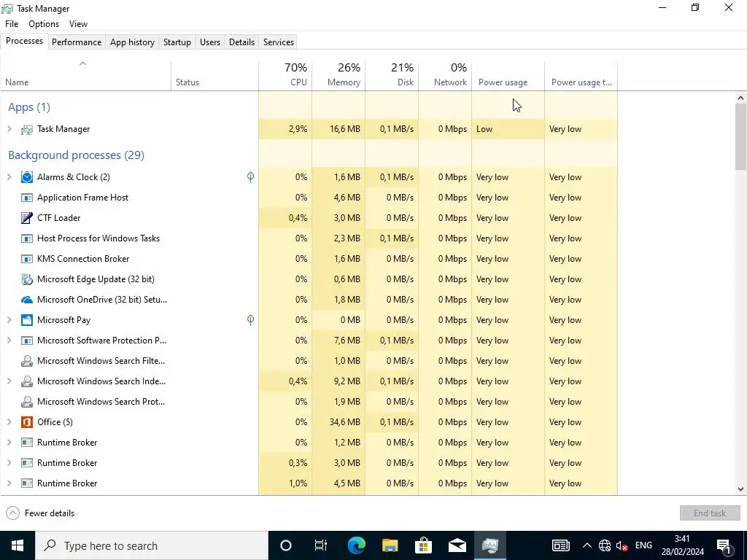This screenshot has width=747, height=560.
Task: Sort by Power usage column header
Action: [508, 75]
